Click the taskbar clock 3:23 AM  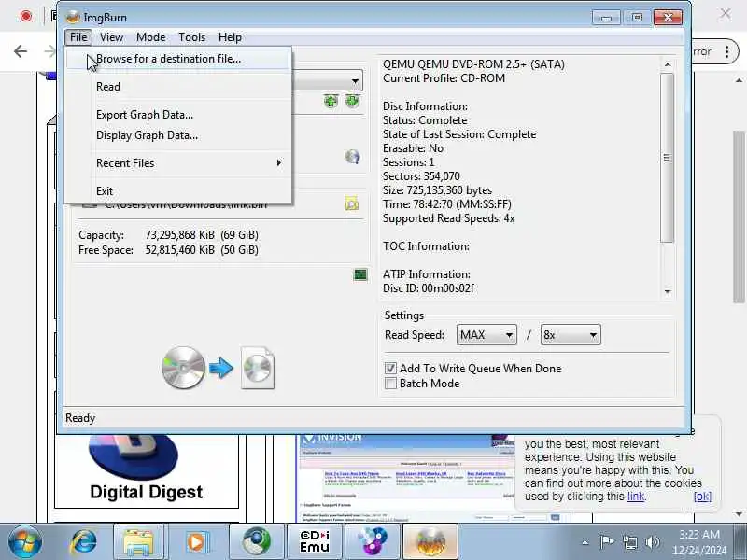pos(699,534)
